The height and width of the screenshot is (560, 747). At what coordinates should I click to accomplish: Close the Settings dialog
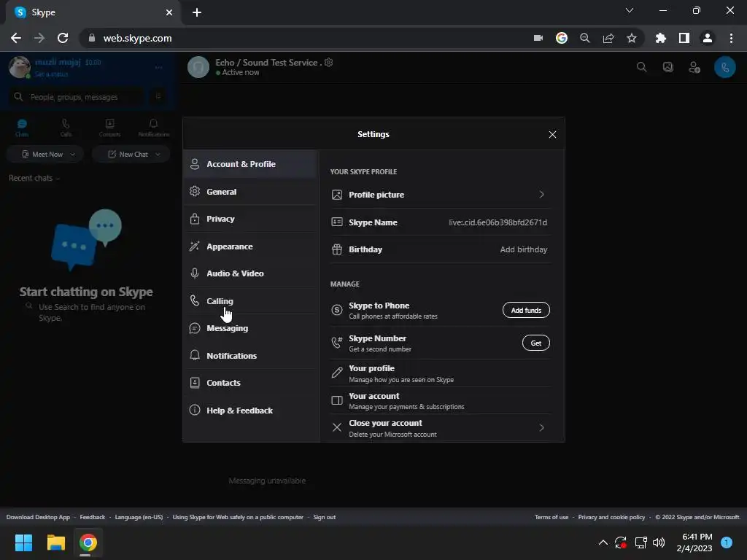(552, 135)
